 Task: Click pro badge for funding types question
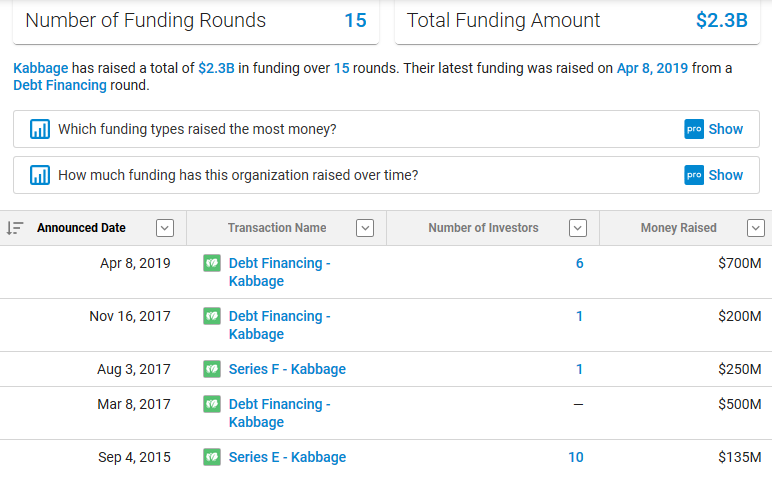click(x=694, y=129)
